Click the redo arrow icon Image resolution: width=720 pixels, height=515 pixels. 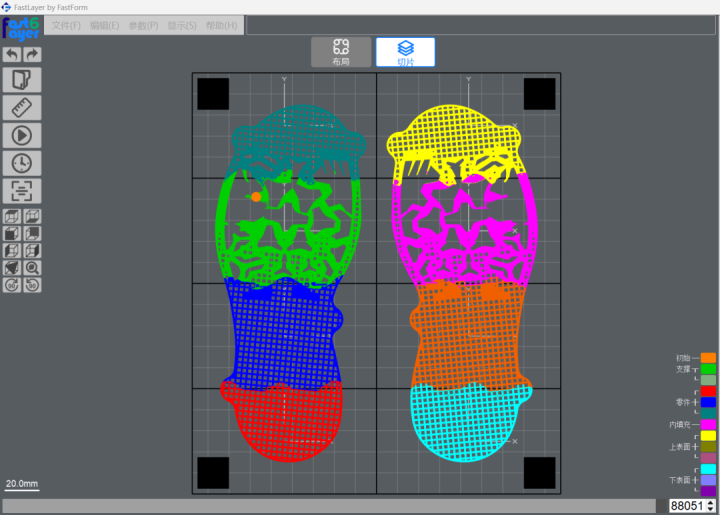click(x=32, y=55)
